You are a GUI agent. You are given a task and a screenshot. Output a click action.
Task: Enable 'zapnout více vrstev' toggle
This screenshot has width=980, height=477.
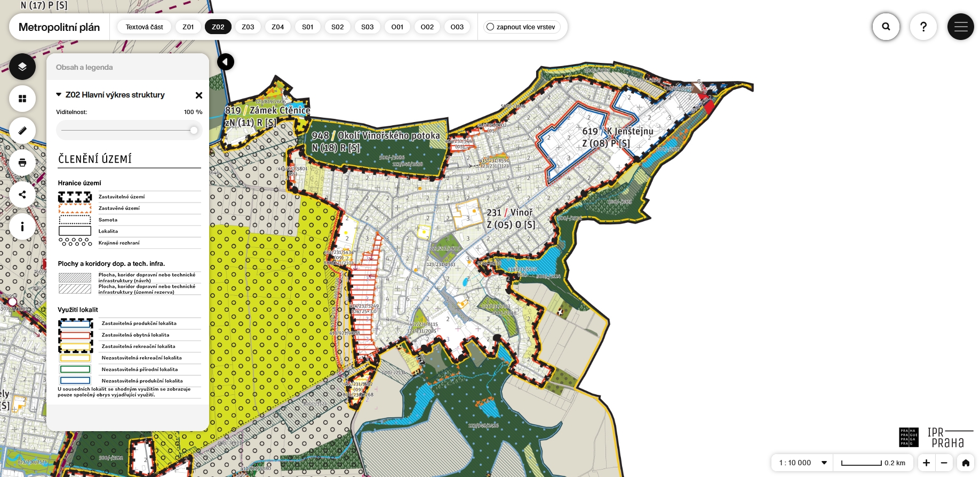tap(490, 27)
